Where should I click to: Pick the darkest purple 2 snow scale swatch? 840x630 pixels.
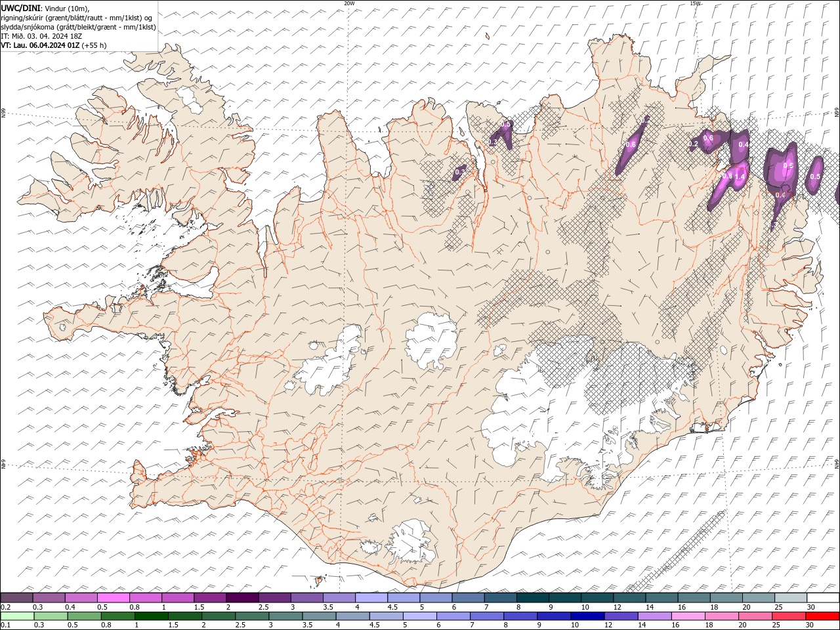click(242, 598)
